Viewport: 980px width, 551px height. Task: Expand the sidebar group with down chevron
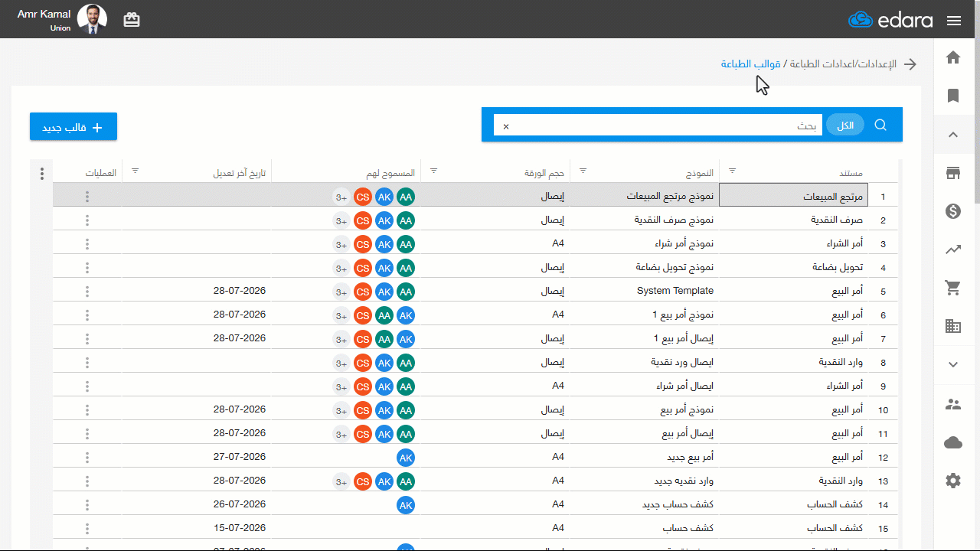(x=953, y=365)
